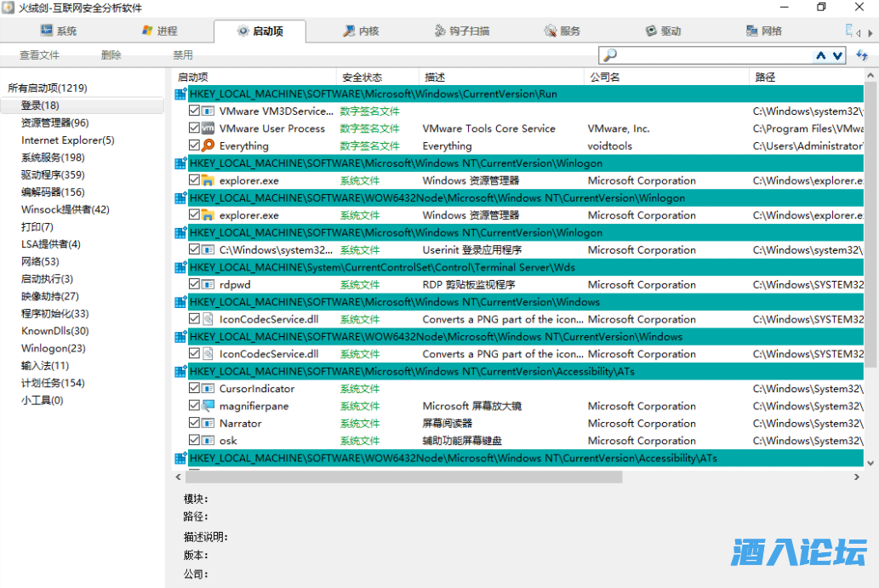The width and height of the screenshot is (879, 588).
Task: Switch to the 进程 tab
Action: coord(158,31)
